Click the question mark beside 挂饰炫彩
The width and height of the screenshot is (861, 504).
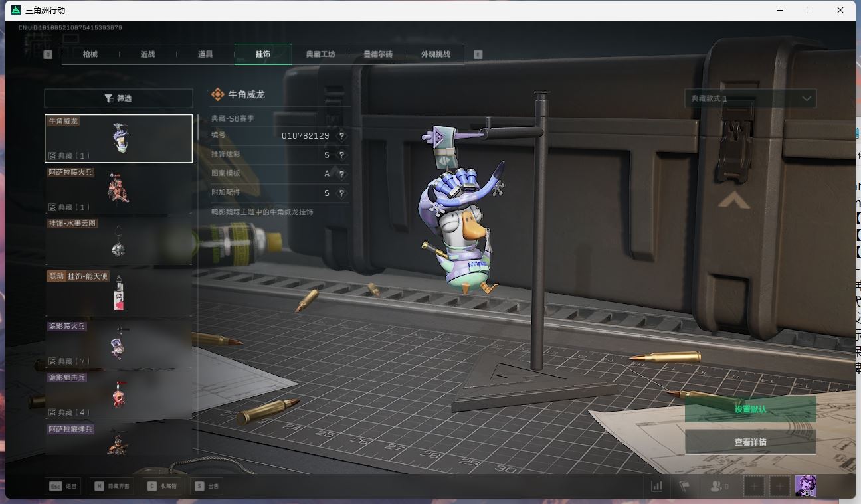(341, 155)
